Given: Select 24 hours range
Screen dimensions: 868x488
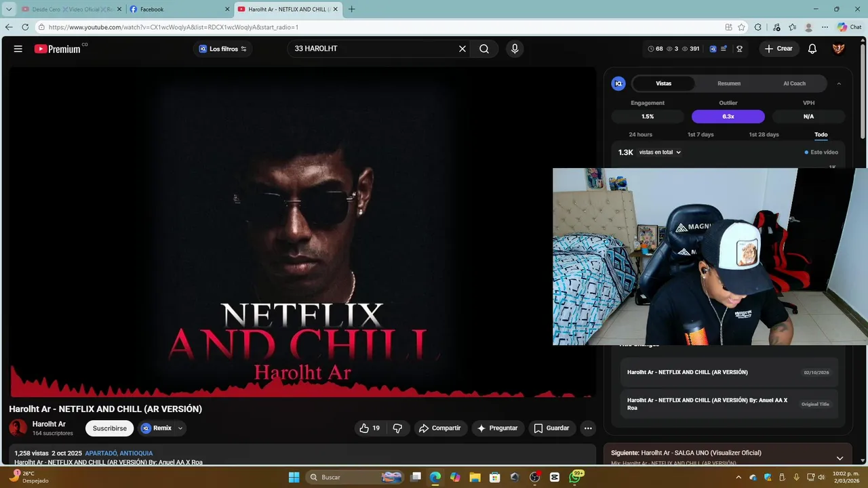Looking at the screenshot, I should [x=641, y=134].
